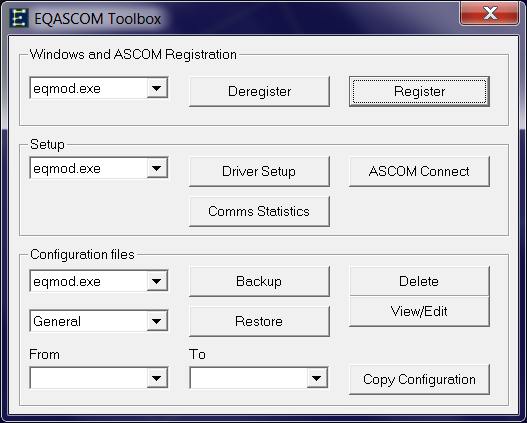Click inside the From combo box field
Screen dimensions: 527x423
(89, 378)
